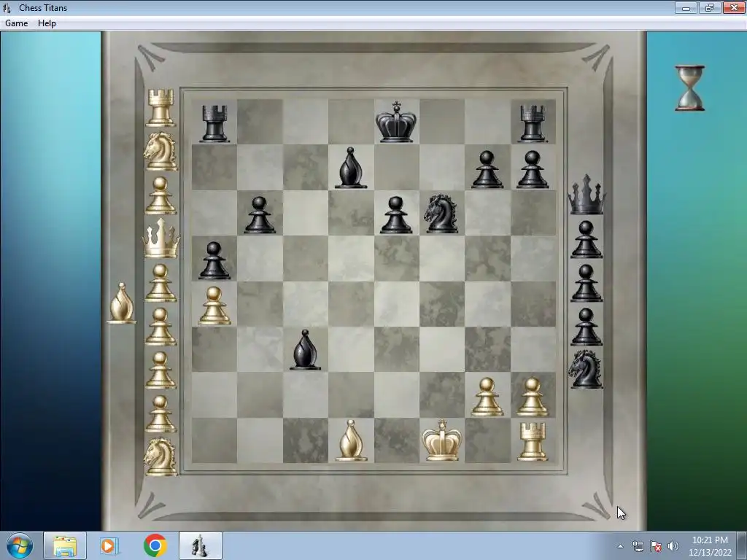The width and height of the screenshot is (747, 560).
Task: Open the Action Center flag icon
Action: [x=656, y=546]
